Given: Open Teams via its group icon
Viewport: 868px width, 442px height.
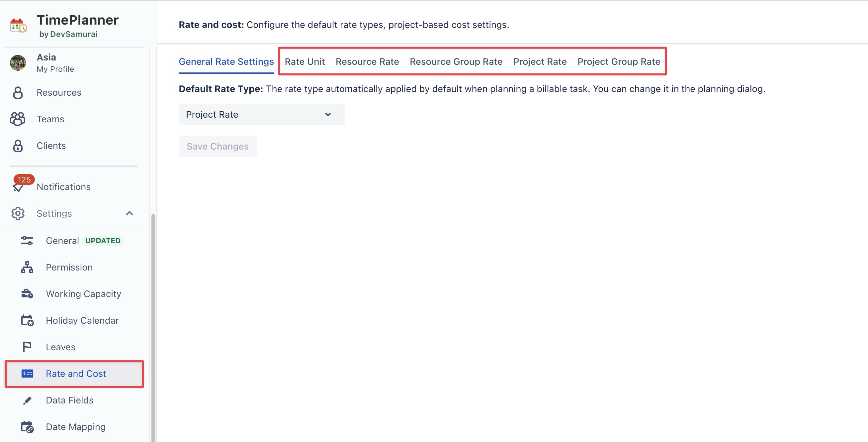Looking at the screenshot, I should (x=18, y=119).
